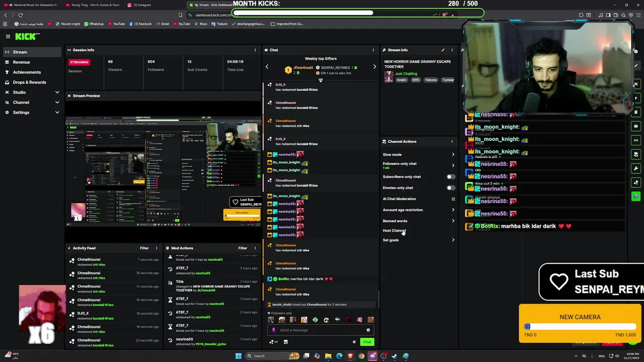Open AI Chat Moderation analytics icon
The height and width of the screenshot is (362, 644).
coord(453,199)
